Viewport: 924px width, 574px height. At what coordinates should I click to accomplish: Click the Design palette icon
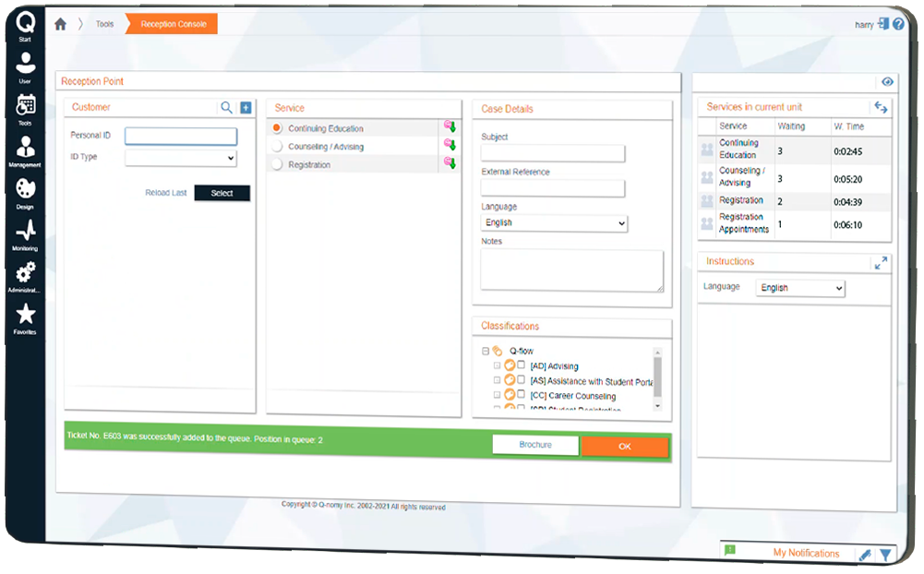(25, 189)
